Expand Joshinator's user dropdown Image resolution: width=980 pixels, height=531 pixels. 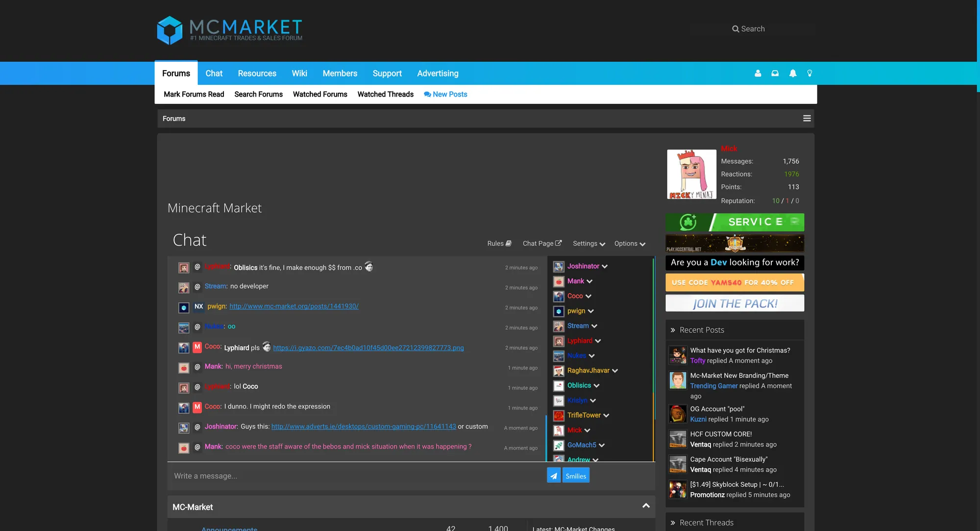pyautogui.click(x=605, y=267)
